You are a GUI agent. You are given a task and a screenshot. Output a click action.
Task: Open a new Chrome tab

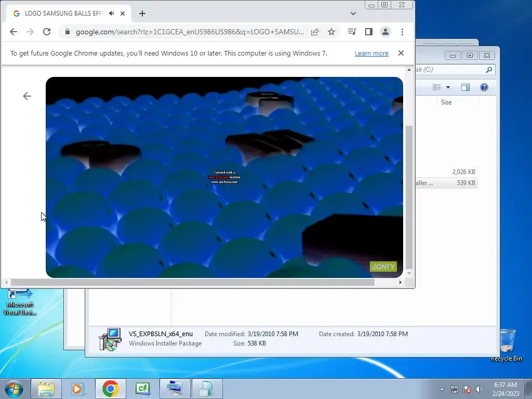(x=142, y=13)
